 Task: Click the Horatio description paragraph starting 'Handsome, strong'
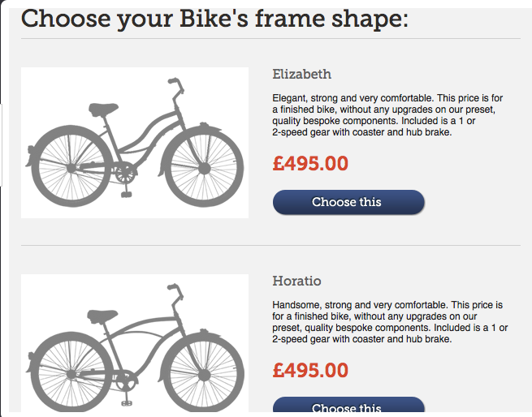click(x=390, y=323)
